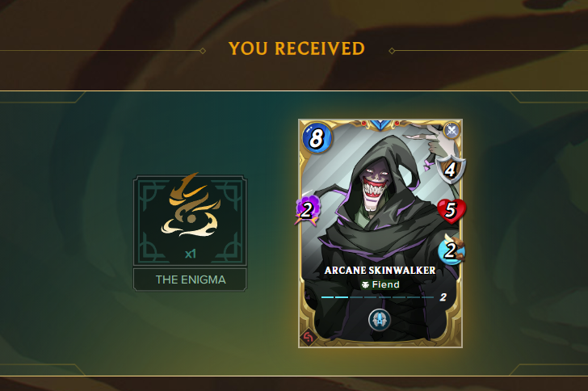
Task: Click the level number 2 beside progress bar
Action: 443,297
